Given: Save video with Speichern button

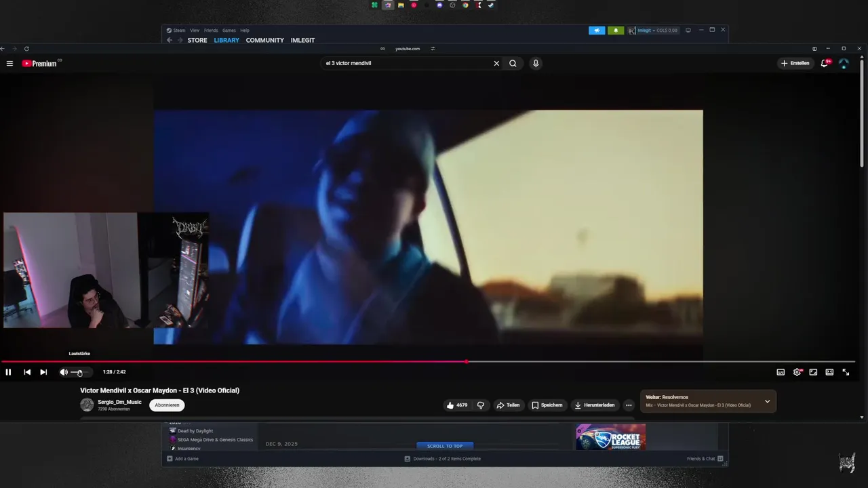Looking at the screenshot, I should [x=547, y=405].
